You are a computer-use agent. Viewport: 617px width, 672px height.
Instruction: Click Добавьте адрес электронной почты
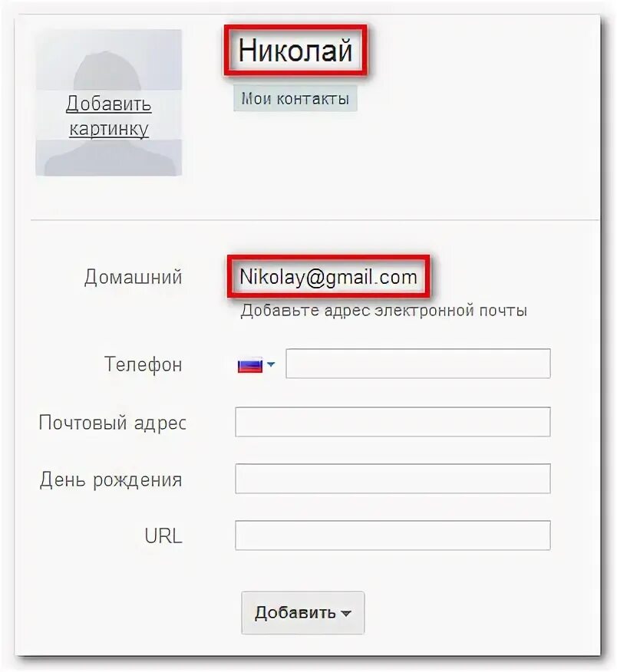point(383,310)
